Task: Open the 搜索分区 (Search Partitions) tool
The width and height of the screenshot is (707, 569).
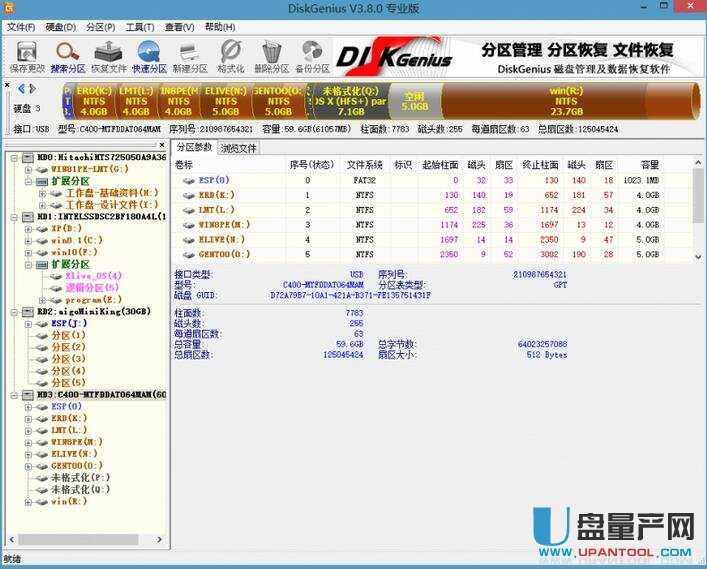Action: click(x=67, y=57)
